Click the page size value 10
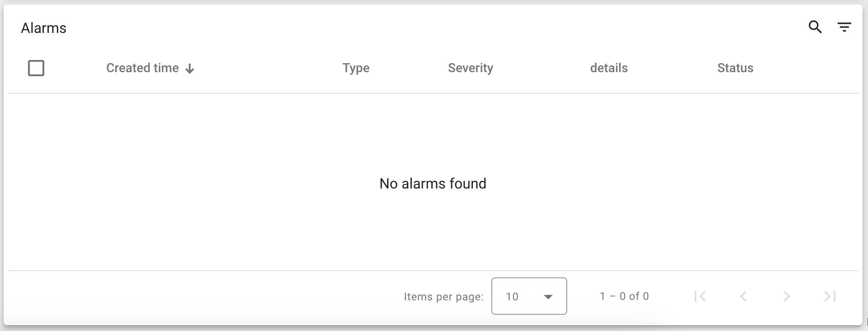Image resolution: width=868 pixels, height=331 pixels. tap(512, 297)
